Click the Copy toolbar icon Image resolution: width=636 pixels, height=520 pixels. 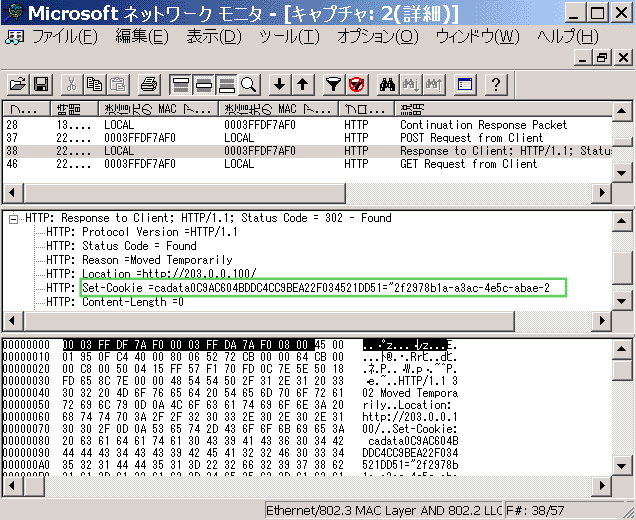[95, 85]
